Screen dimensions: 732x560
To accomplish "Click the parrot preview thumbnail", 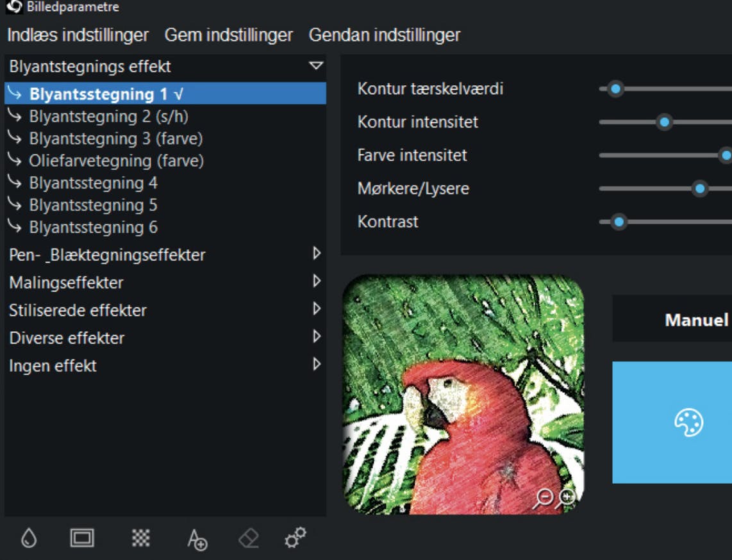I will pyautogui.click(x=463, y=394).
